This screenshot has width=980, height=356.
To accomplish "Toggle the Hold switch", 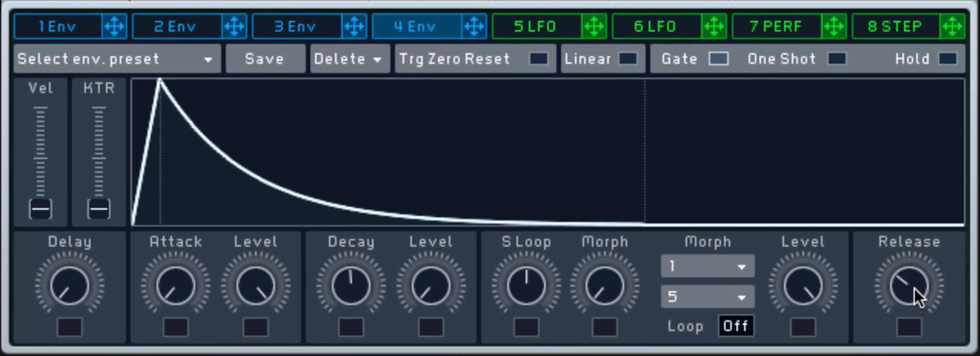I will (x=948, y=59).
